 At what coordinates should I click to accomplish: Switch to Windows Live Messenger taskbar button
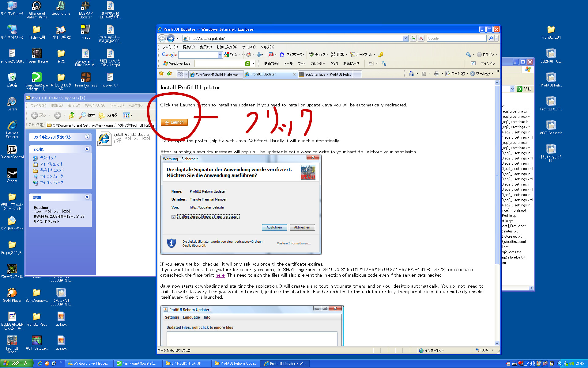89,363
